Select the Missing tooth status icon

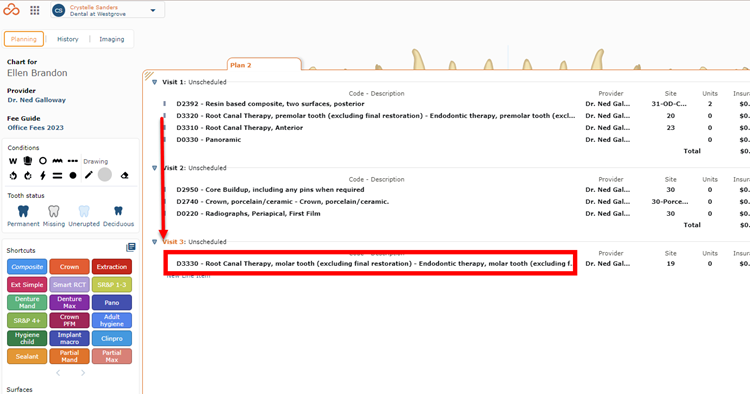click(x=54, y=211)
